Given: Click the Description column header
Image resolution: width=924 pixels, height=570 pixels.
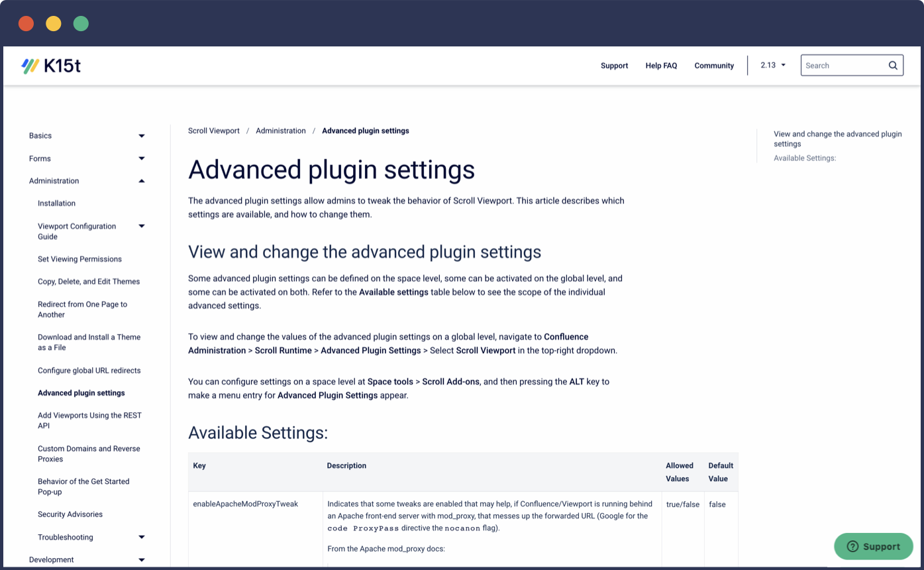Looking at the screenshot, I should click(346, 466).
